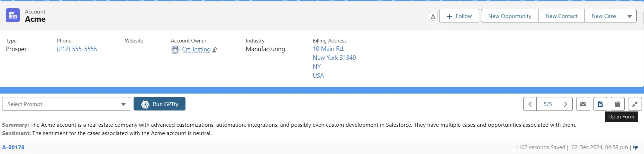Viewport: 644px width, 154px height.
Task: Expand more actions arrow beside New Case
Action: click(x=630, y=16)
